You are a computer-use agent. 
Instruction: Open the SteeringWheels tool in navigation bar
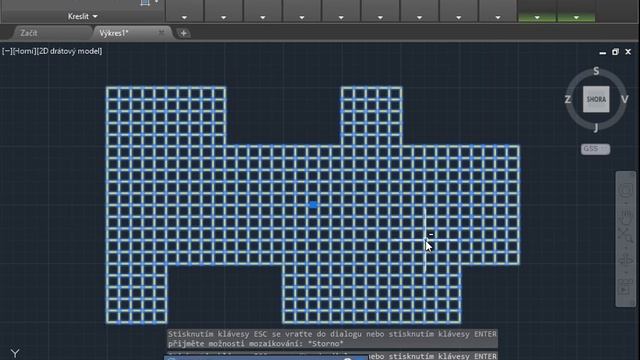625,190
